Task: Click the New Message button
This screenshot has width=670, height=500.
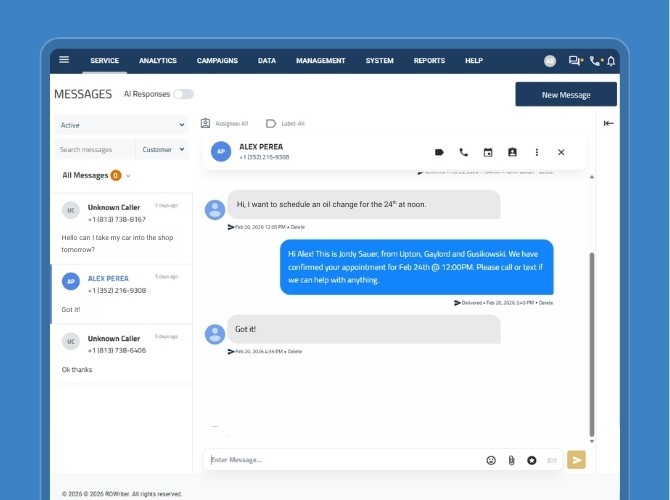Action: [565, 95]
